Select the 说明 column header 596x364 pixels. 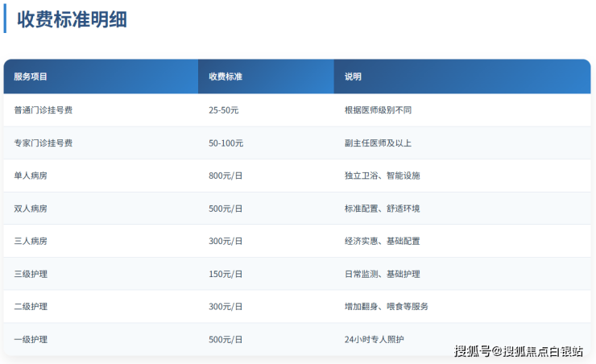[353, 77]
